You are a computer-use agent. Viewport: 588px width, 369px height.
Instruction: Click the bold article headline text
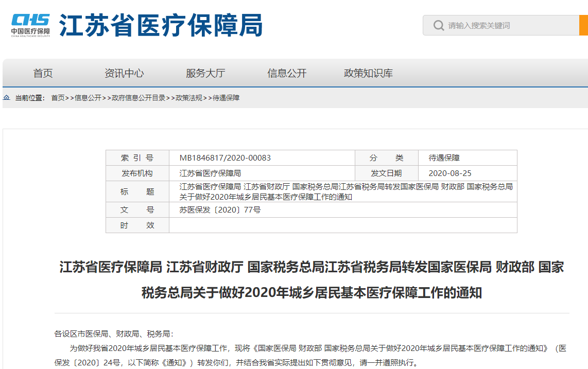coord(312,280)
